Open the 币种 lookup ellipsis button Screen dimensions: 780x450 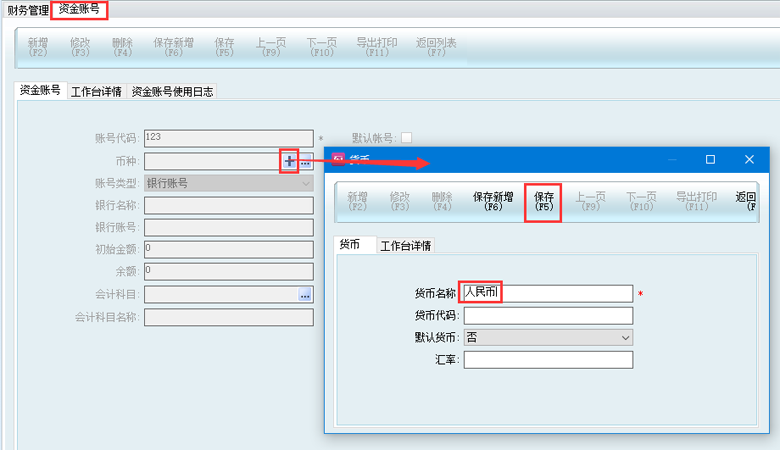tap(306, 161)
